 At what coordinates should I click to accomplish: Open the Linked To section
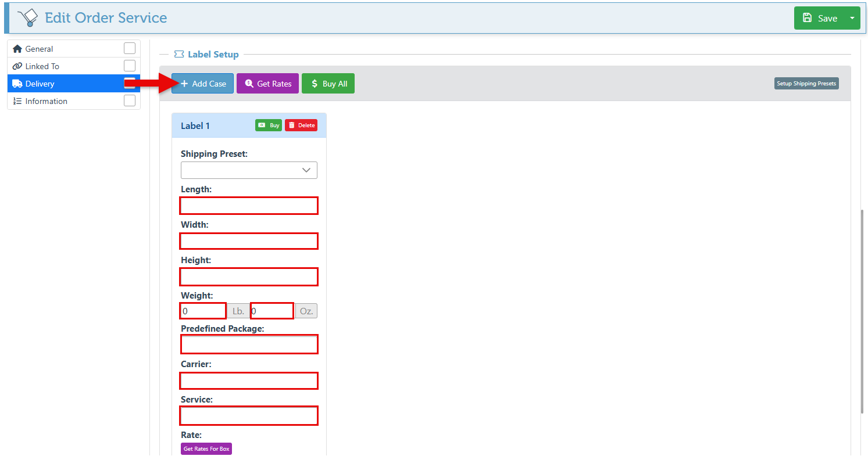point(42,66)
